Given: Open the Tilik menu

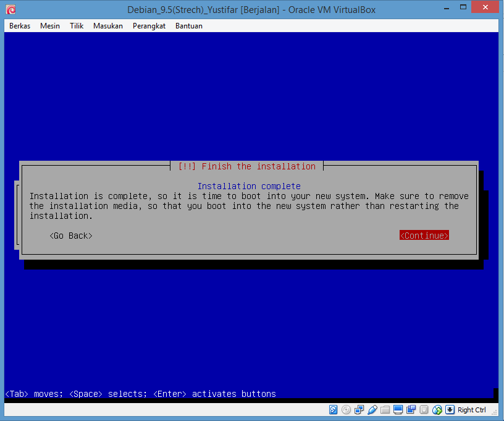Looking at the screenshot, I should pos(77,26).
